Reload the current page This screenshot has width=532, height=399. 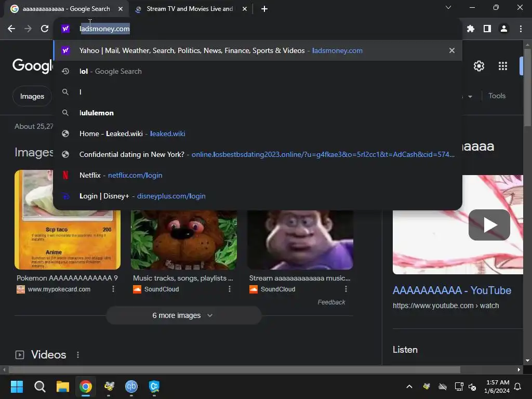point(45,29)
